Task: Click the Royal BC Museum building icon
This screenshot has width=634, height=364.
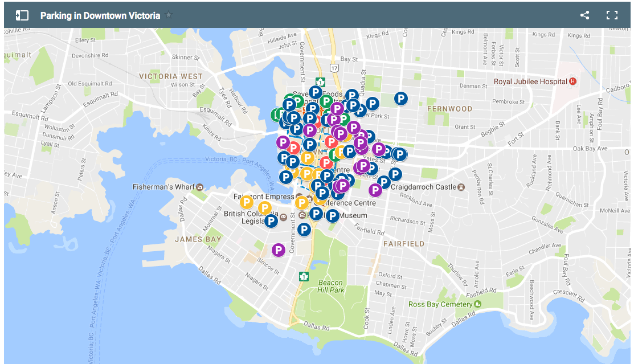Action: point(302,215)
